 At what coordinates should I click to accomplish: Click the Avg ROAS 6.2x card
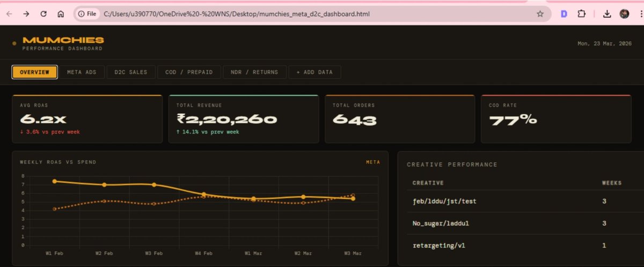coord(87,119)
